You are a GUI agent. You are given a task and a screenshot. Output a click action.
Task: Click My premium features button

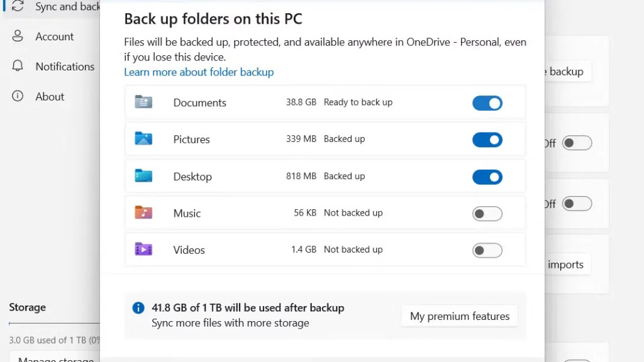pyautogui.click(x=460, y=316)
